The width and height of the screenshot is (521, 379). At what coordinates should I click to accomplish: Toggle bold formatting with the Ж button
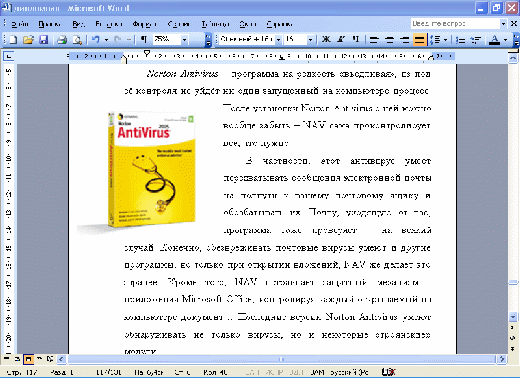point(326,40)
